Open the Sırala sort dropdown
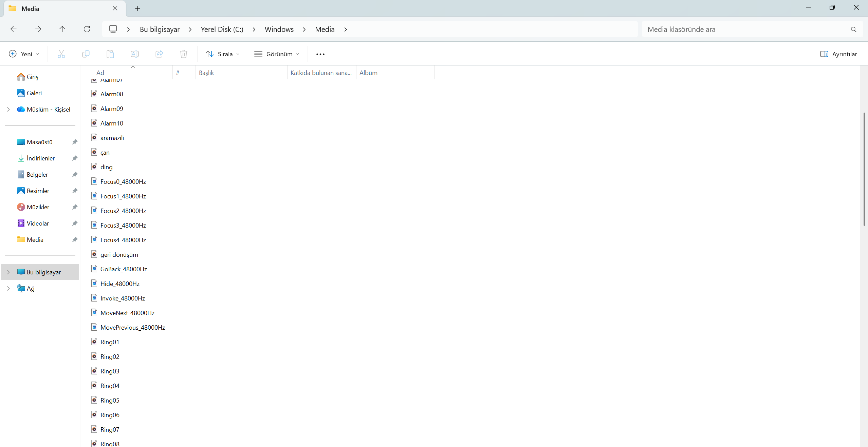 [x=223, y=54]
